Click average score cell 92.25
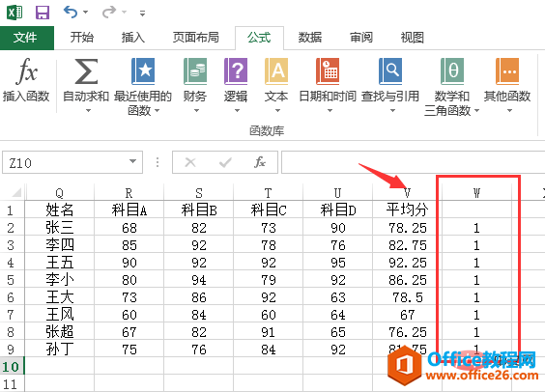 coord(408,263)
